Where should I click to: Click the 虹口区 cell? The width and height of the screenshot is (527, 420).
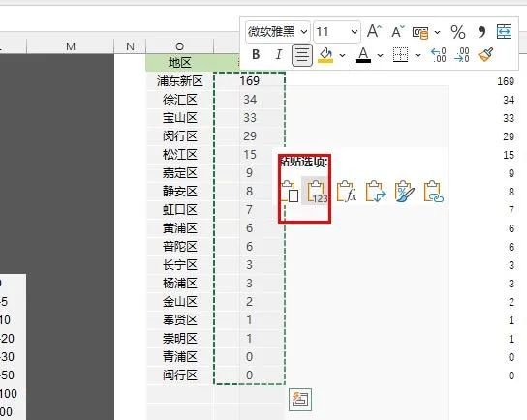click(x=180, y=210)
